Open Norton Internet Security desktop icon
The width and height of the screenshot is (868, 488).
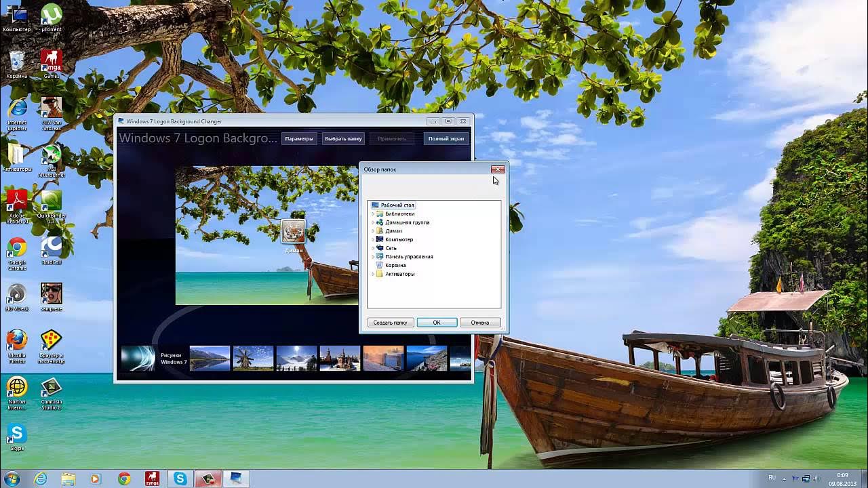(x=17, y=394)
